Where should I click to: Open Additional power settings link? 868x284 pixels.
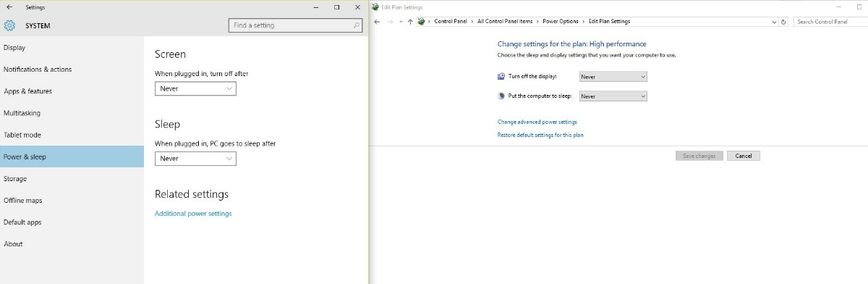[193, 214]
